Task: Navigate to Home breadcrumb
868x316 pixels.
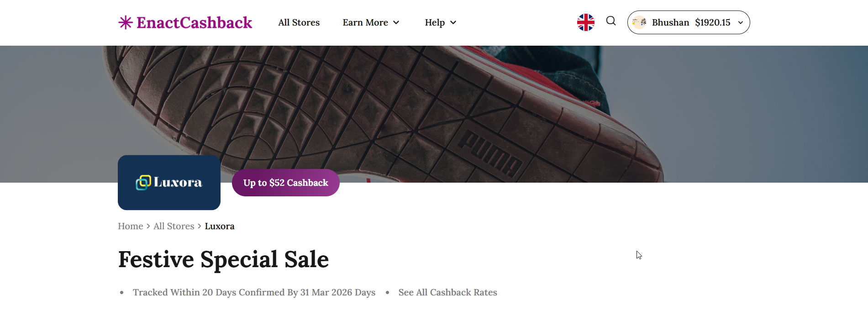Action: pyautogui.click(x=130, y=226)
